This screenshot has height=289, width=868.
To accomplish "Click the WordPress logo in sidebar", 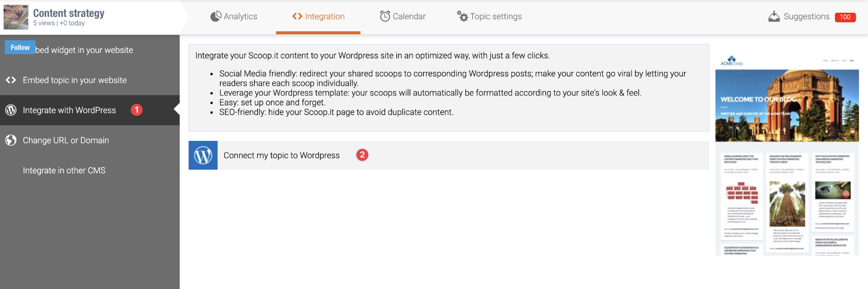I will pyautogui.click(x=11, y=110).
